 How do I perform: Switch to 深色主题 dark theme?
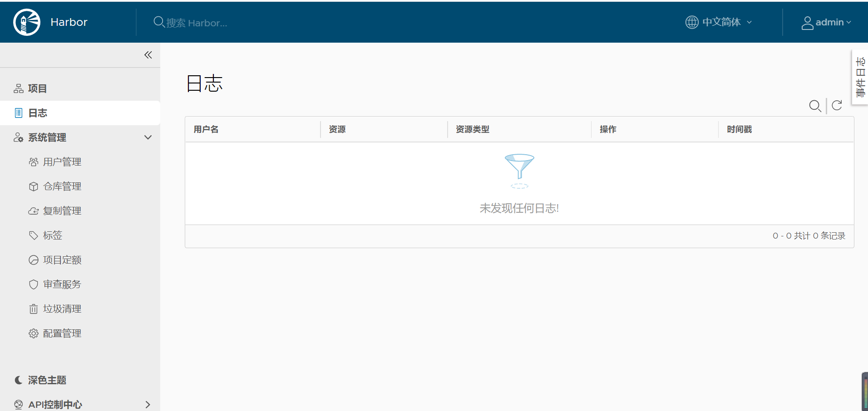[x=47, y=380]
